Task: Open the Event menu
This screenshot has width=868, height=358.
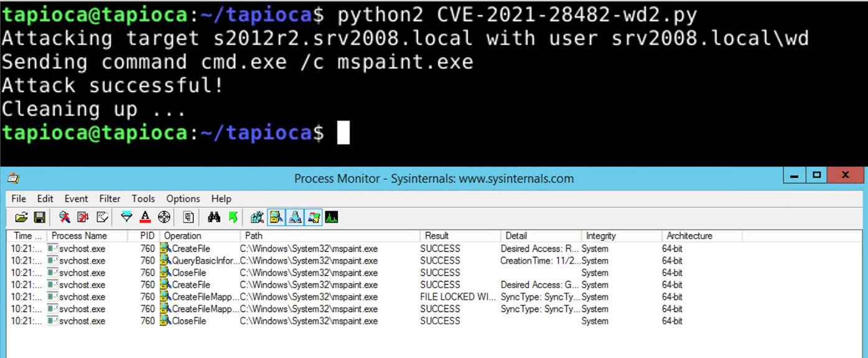Action: tap(76, 199)
